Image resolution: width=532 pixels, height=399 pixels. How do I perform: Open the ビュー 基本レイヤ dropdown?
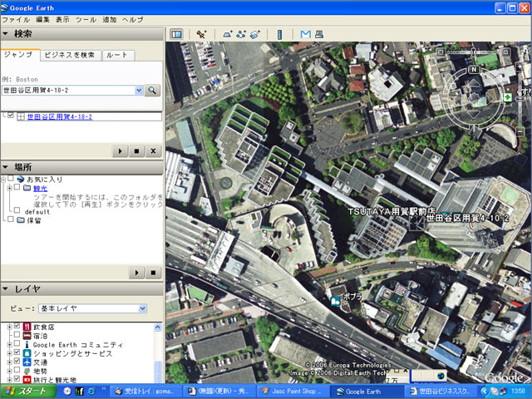pyautogui.click(x=142, y=308)
